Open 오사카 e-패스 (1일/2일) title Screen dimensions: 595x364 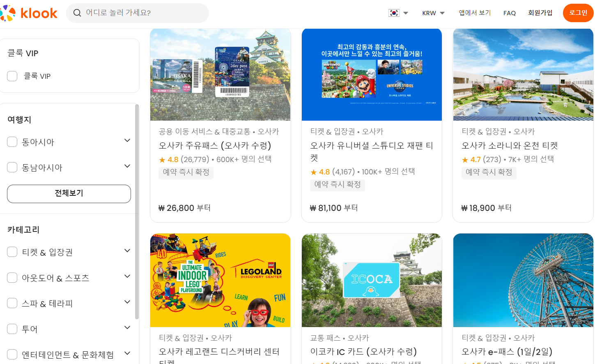coord(507,352)
